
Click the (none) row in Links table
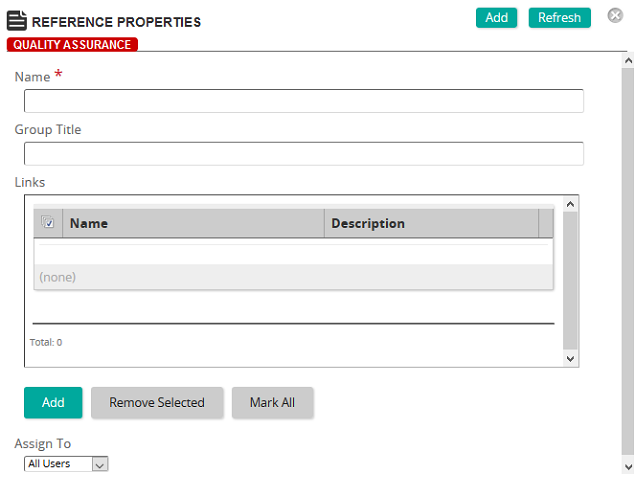pos(293,277)
